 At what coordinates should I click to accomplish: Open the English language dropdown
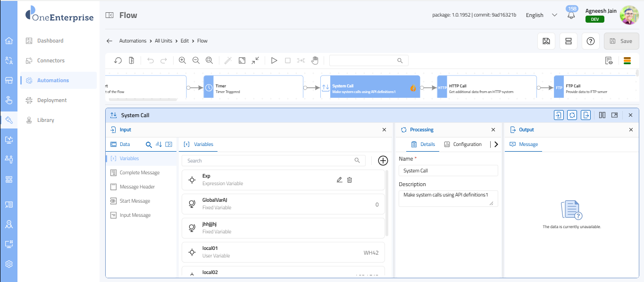pos(541,15)
